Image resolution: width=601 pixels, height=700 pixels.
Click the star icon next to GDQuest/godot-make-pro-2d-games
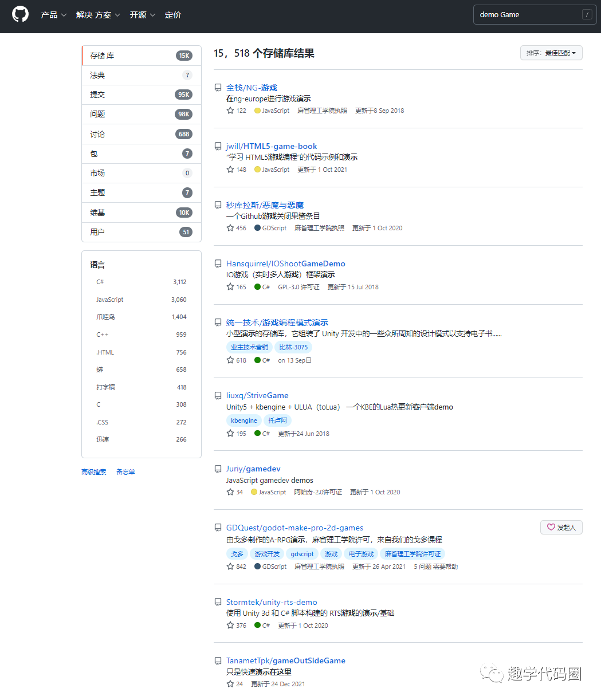pyautogui.click(x=229, y=566)
